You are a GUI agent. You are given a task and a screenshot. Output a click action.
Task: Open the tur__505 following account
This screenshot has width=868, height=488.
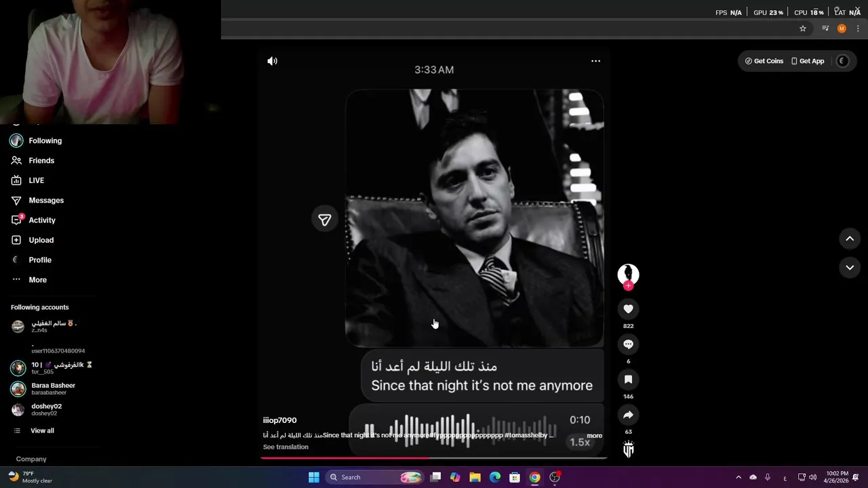coord(52,368)
